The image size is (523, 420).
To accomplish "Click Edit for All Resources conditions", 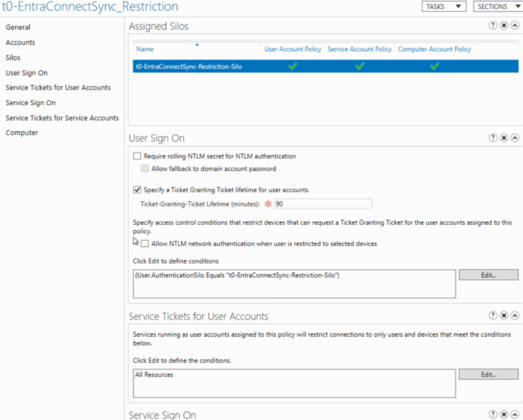I will click(488, 375).
